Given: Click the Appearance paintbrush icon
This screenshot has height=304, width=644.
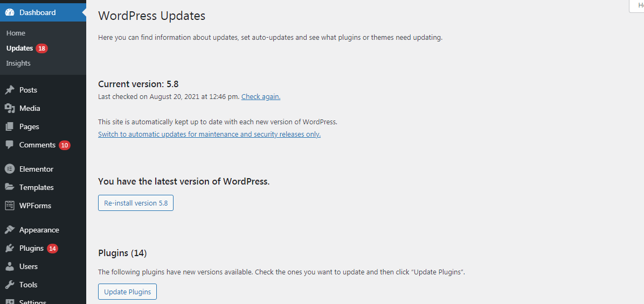Looking at the screenshot, I should pyautogui.click(x=10, y=230).
